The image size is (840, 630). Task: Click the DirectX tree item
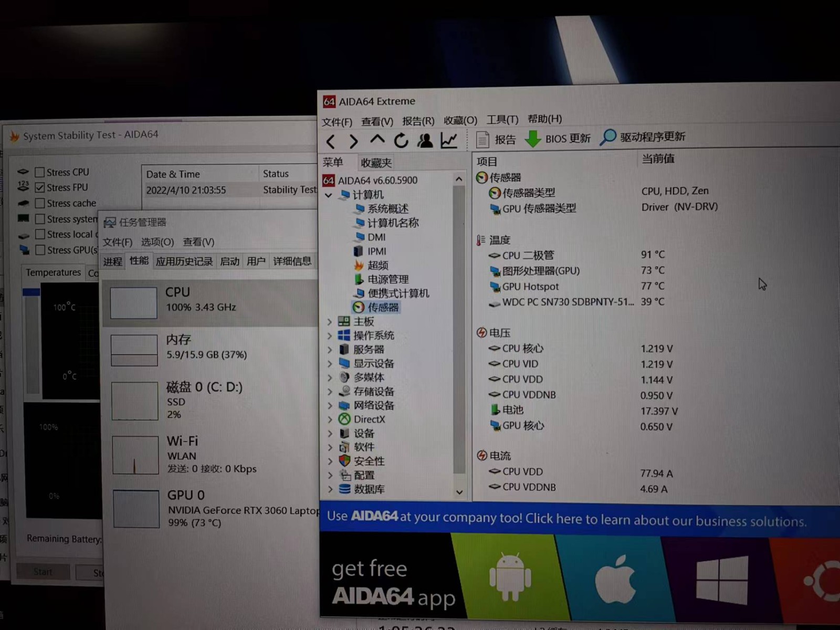[x=369, y=419]
